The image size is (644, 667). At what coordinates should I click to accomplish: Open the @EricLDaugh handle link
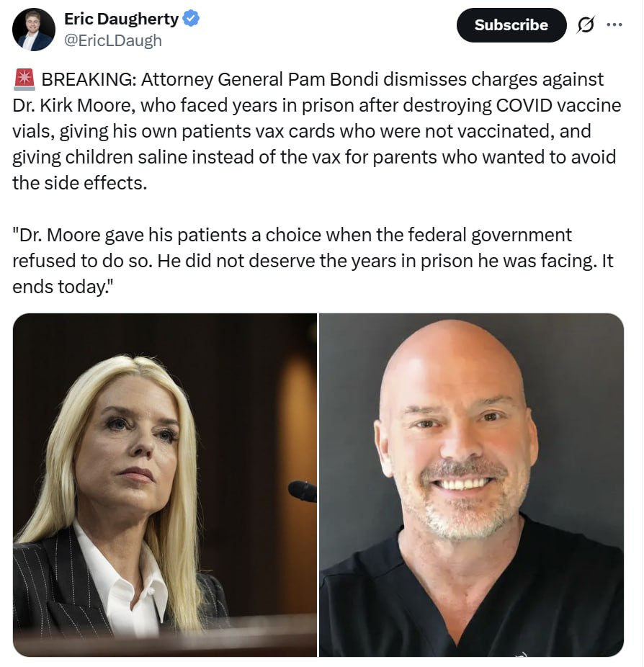112,40
